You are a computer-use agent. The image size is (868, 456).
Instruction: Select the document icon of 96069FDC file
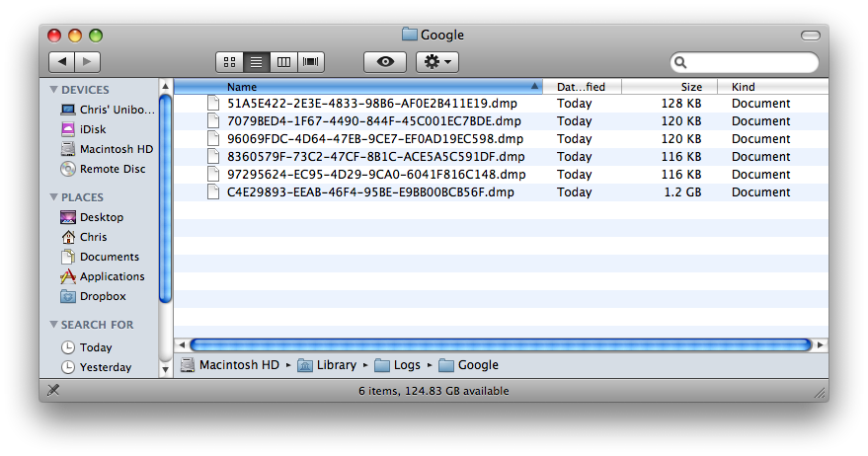point(213,138)
